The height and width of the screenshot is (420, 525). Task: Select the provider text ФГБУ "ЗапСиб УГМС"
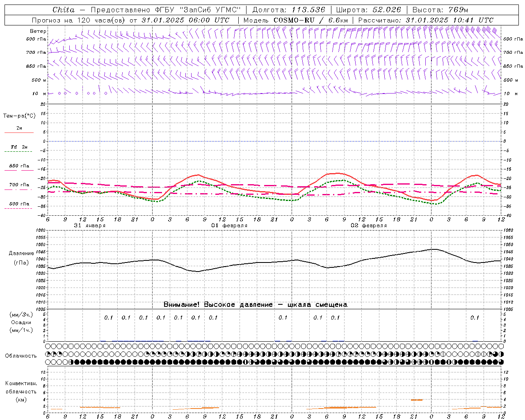click(x=198, y=10)
